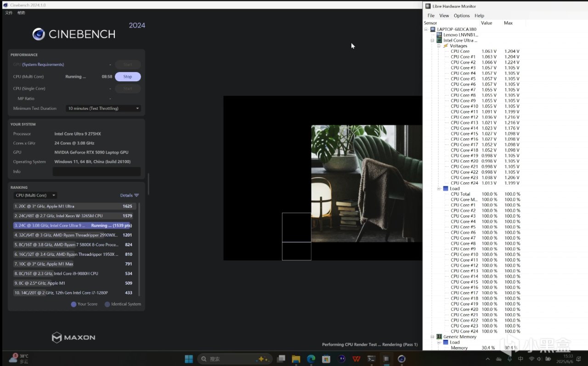Open the View menu in Libre Hardware Monitor
588x366 pixels.
(444, 16)
